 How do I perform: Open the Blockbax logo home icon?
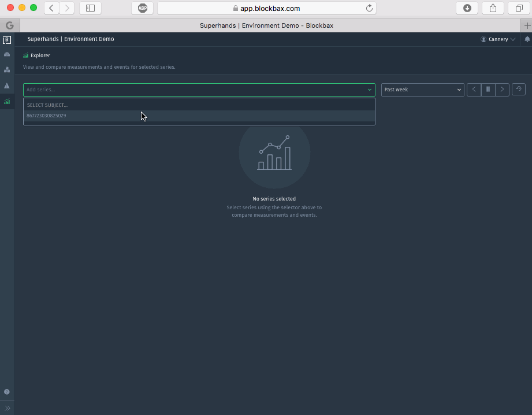(x=7, y=40)
